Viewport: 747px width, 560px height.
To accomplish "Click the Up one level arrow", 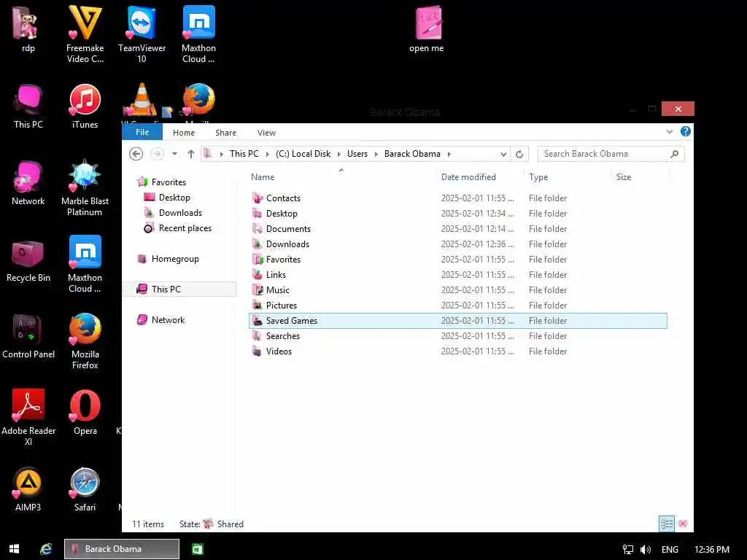I will [x=191, y=154].
